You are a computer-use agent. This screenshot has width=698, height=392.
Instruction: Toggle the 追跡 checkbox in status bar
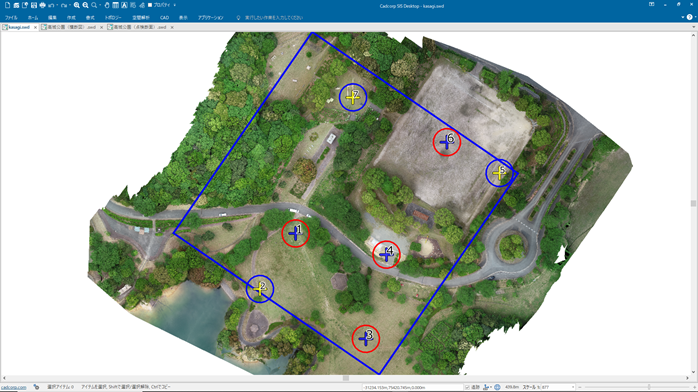(x=467, y=387)
